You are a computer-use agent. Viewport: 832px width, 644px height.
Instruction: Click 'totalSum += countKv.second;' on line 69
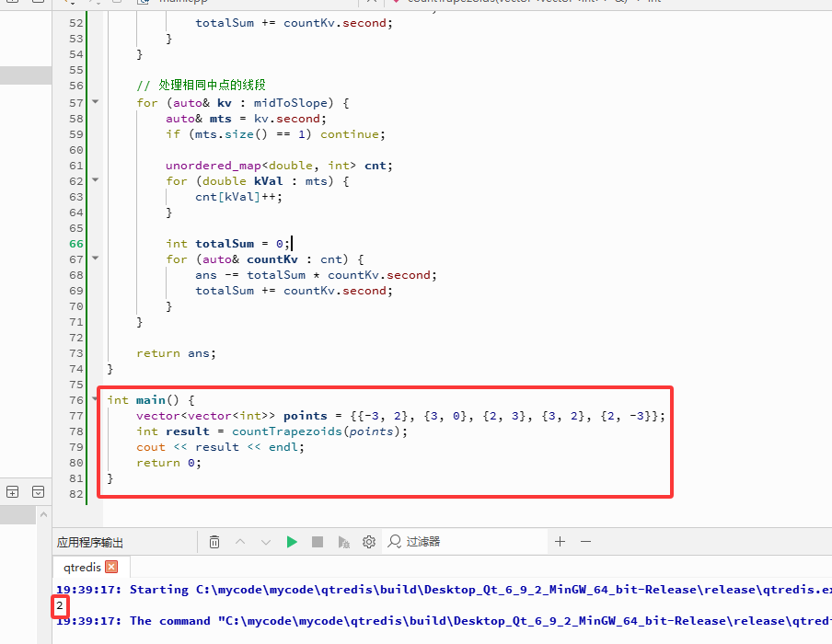tap(294, 291)
